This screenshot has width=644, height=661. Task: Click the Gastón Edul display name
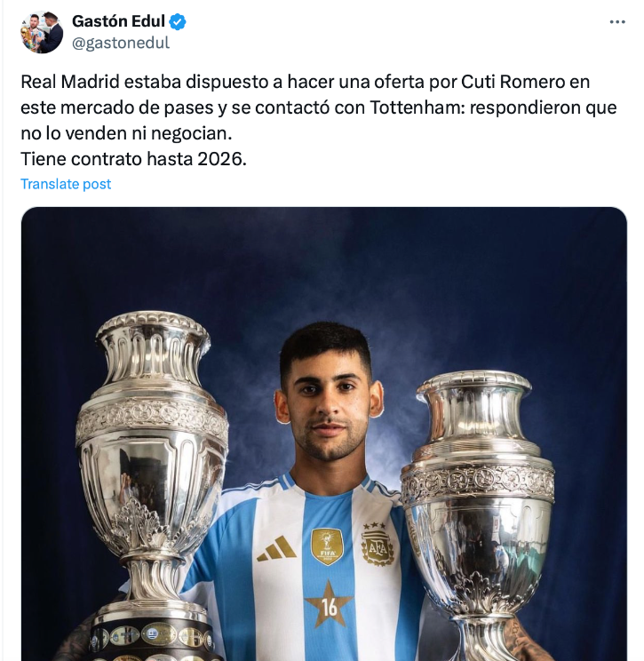(x=118, y=21)
